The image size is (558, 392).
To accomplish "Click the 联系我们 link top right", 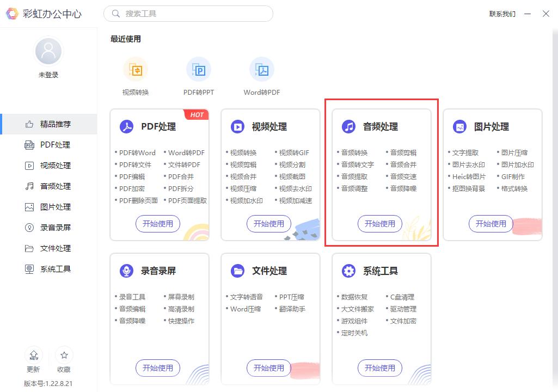I will (x=502, y=14).
